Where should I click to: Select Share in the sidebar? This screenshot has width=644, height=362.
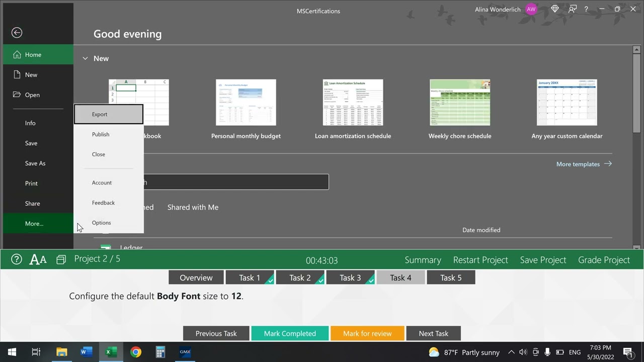click(x=38, y=203)
